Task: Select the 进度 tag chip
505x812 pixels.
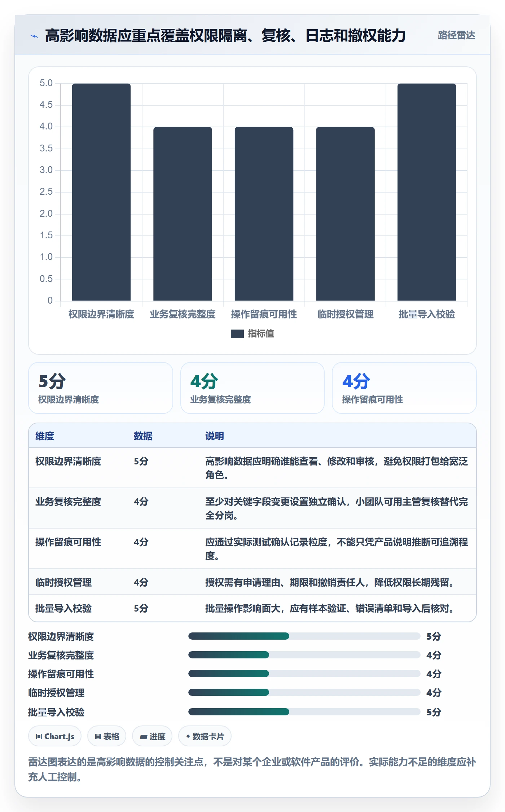Action: (152, 736)
